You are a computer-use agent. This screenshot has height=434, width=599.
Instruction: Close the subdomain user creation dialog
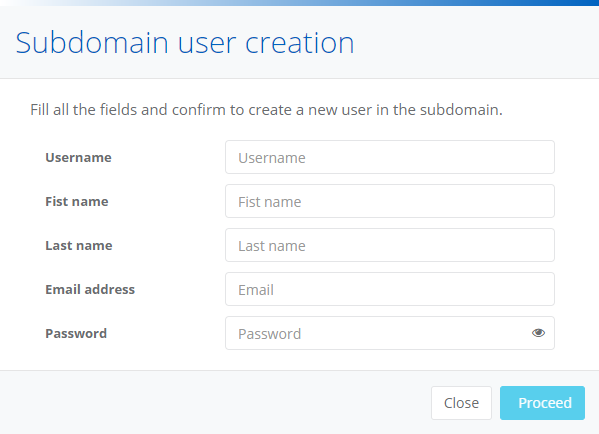(x=461, y=403)
